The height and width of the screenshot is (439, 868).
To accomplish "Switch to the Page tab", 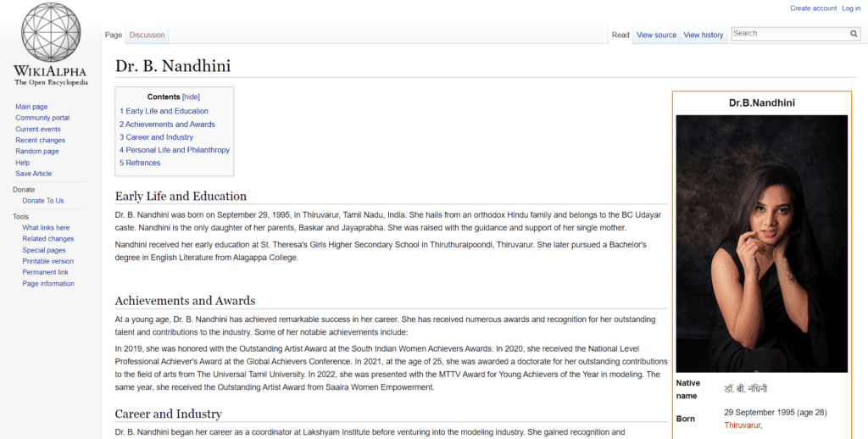I will click(114, 35).
